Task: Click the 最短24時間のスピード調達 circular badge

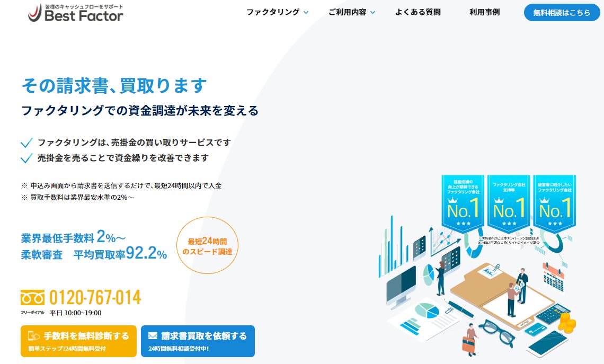Action: pyautogui.click(x=207, y=246)
